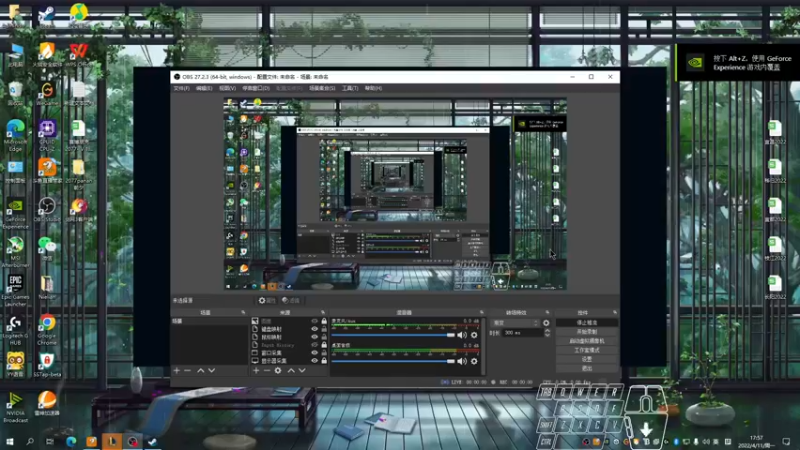Open Microsoft Edge from the taskbar
The width and height of the screenshot is (800, 450).
[71, 441]
